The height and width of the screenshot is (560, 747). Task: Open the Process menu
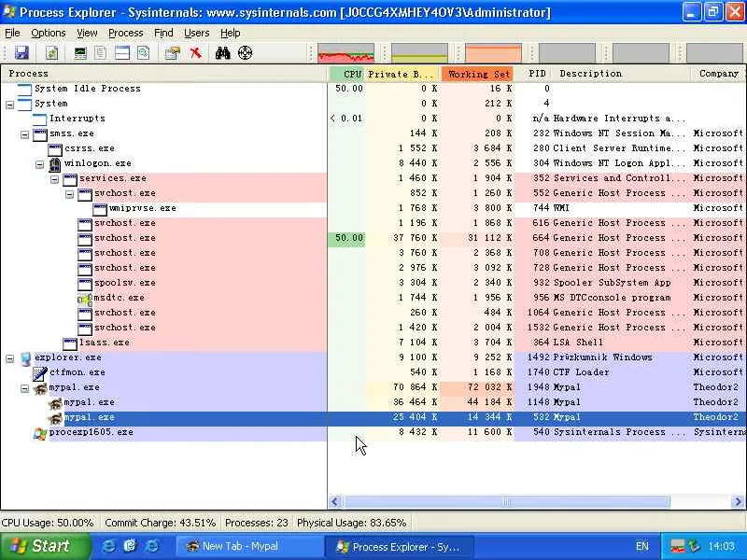click(x=126, y=33)
